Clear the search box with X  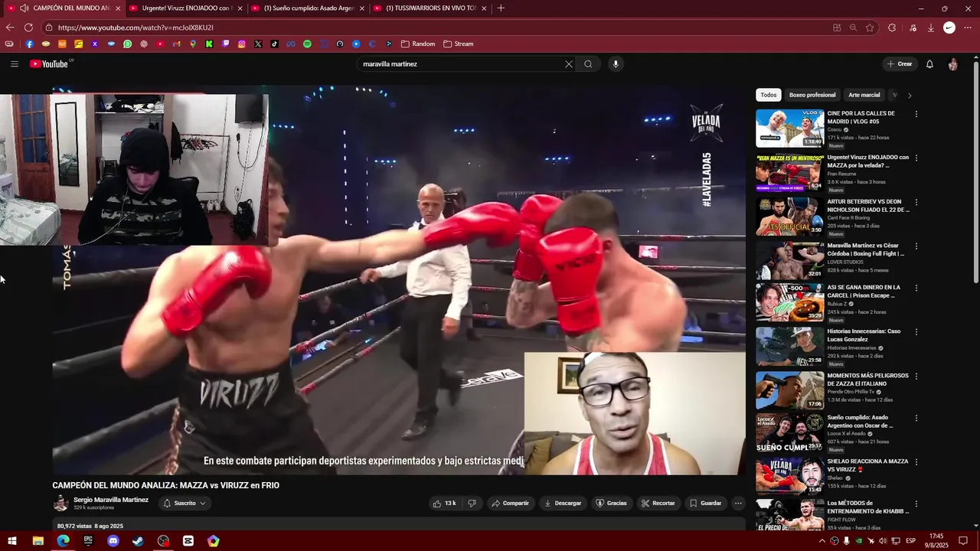coord(568,64)
